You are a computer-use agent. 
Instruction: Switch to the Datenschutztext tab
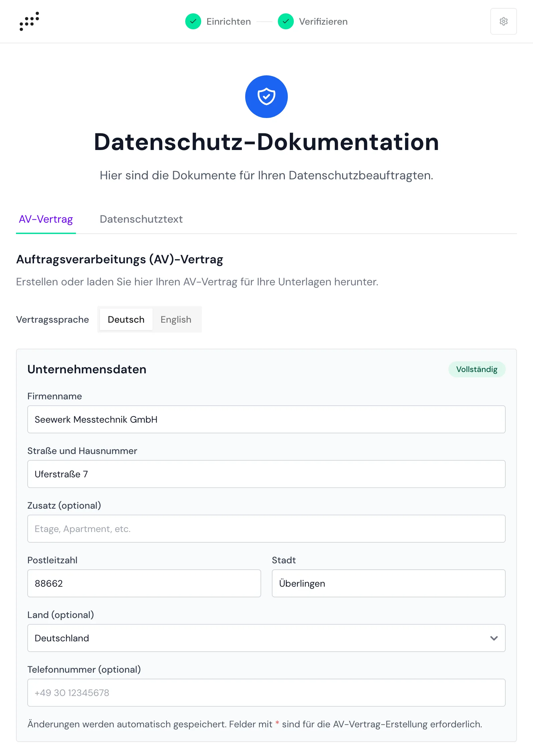[141, 219]
